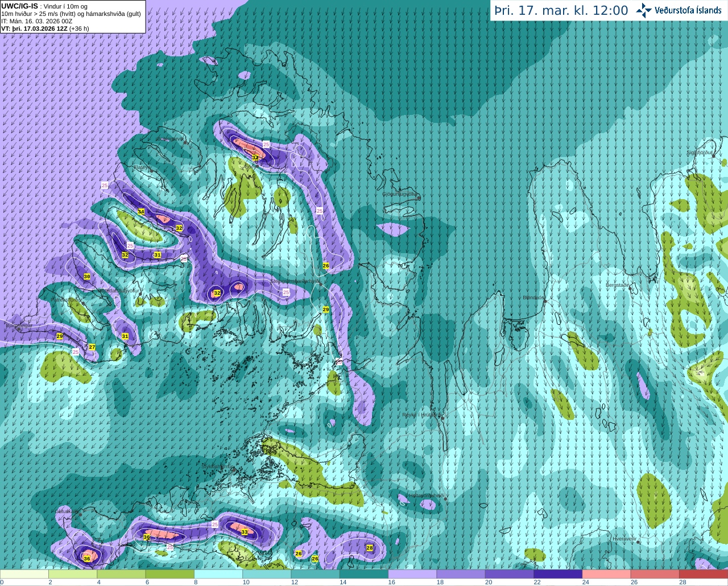Click the red swatch above 28 m/s
728x586 pixels.
click(x=704, y=574)
